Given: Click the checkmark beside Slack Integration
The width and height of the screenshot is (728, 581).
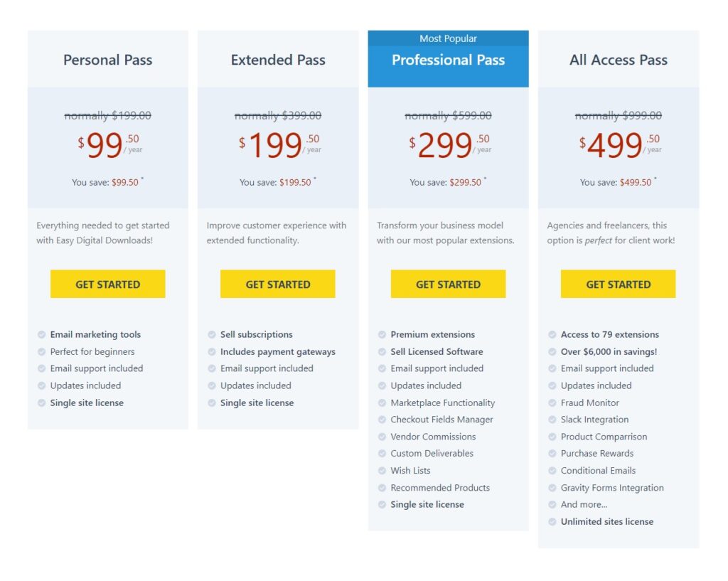Looking at the screenshot, I should click(552, 420).
